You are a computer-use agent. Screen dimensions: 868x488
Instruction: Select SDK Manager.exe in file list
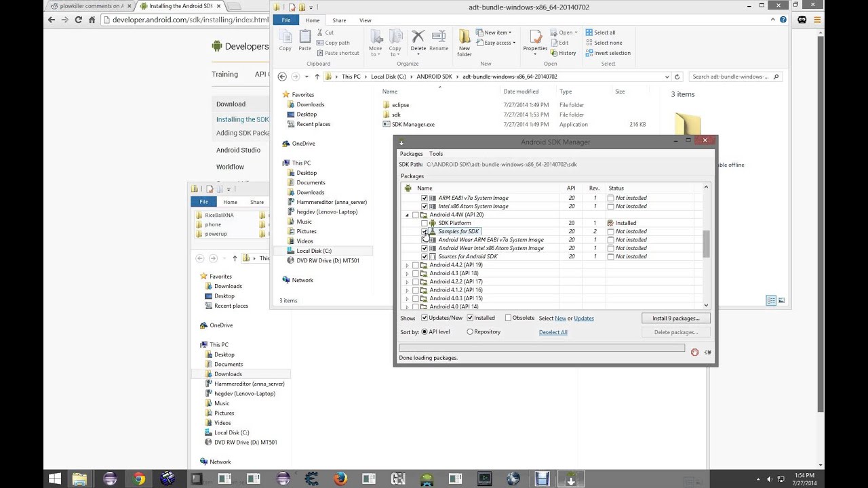[x=413, y=125]
